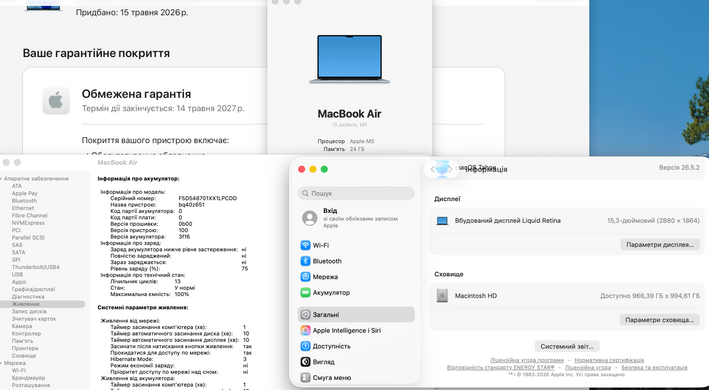The height and width of the screenshot is (390, 709).
Task: Open Параметри дисплея button
Action: click(660, 244)
